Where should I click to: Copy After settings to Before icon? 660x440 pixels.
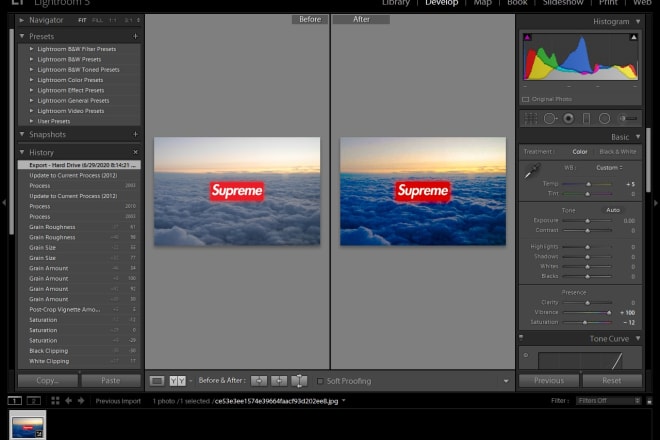coord(279,381)
